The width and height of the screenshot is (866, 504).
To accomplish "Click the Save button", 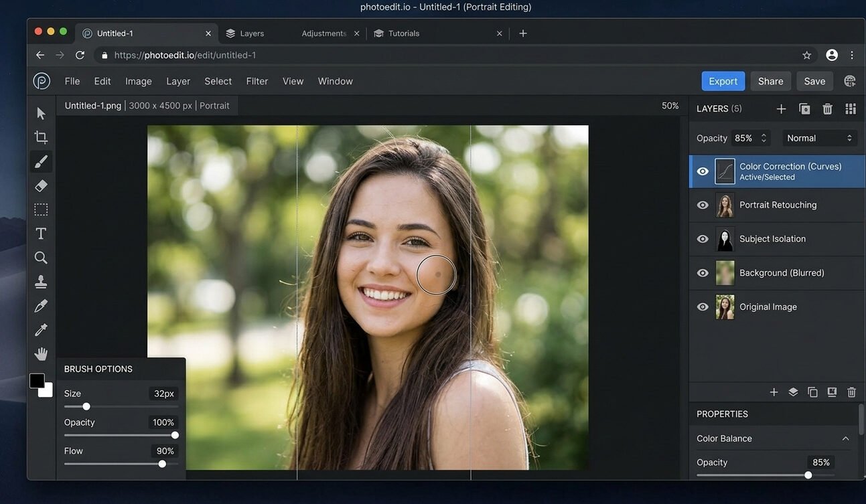I will pyautogui.click(x=814, y=81).
